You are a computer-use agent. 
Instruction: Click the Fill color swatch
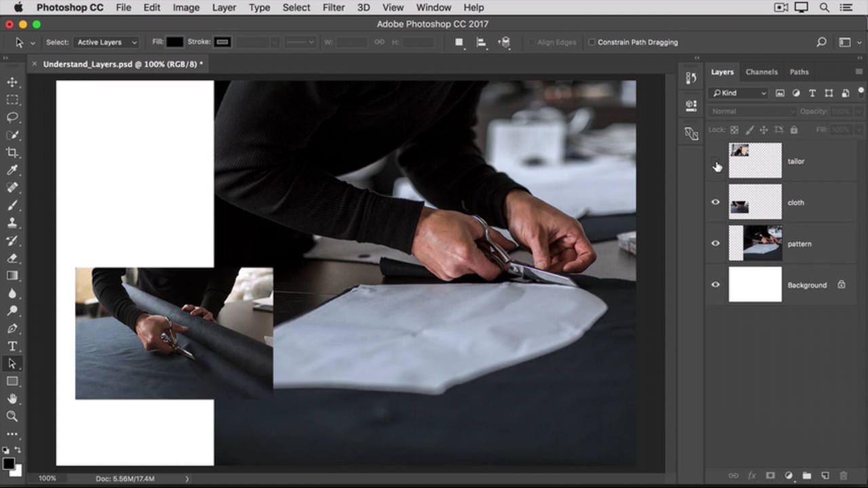[x=174, y=42]
